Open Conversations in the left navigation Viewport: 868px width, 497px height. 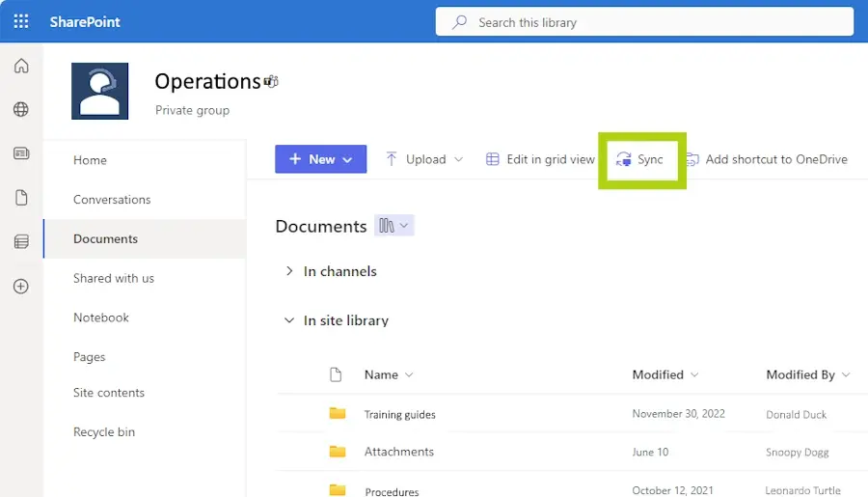coord(112,200)
